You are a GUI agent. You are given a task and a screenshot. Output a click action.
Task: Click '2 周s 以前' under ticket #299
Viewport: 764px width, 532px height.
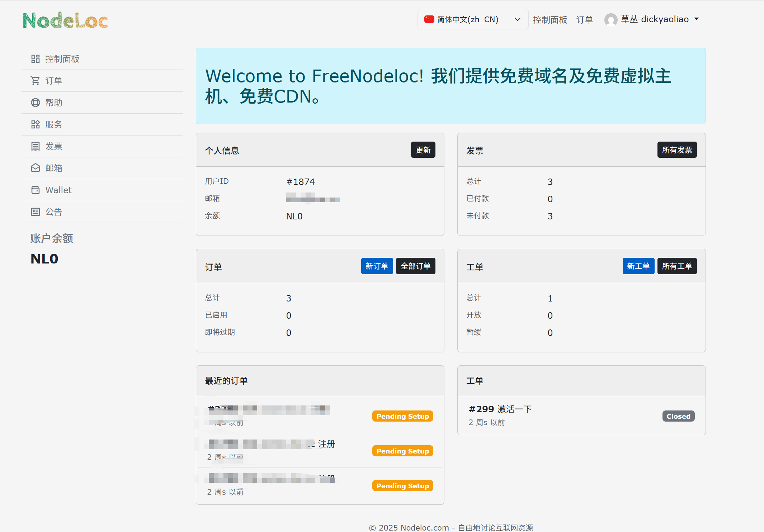(486, 422)
